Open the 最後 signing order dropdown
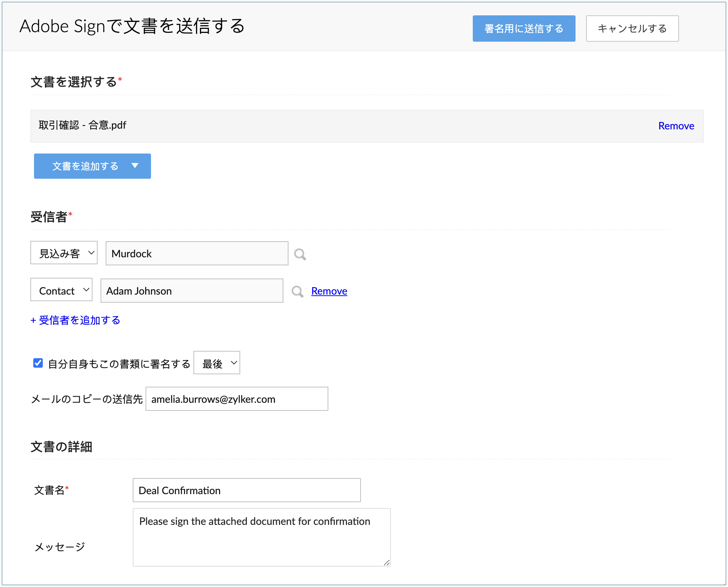The image size is (728, 587). [x=217, y=363]
